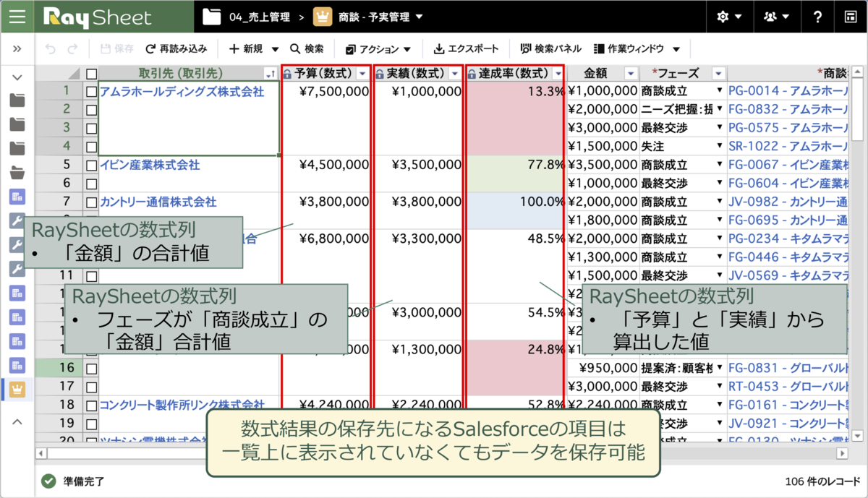The image size is (868, 498).
Task: Click the RaySheet logo
Action: [x=98, y=17]
